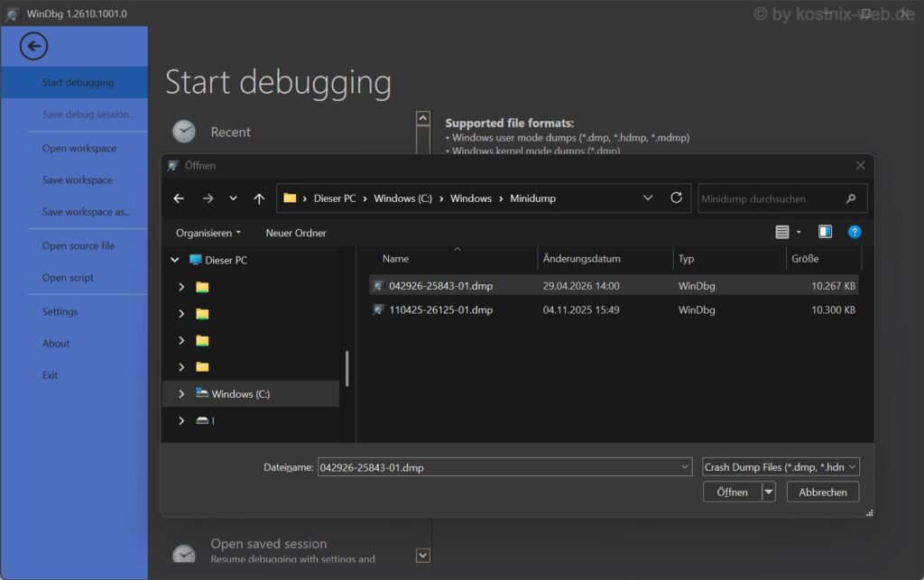Click Save workspace as... in sidebar
The width and height of the screenshot is (924, 580).
pos(87,212)
